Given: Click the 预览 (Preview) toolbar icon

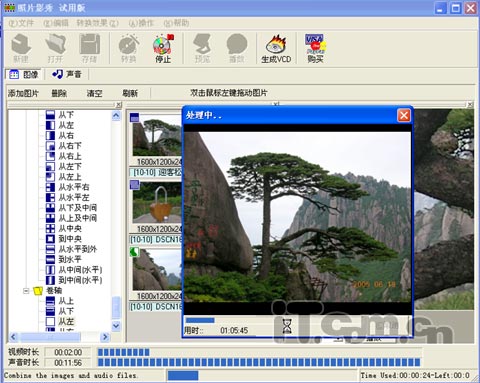Looking at the screenshot, I should click(202, 48).
